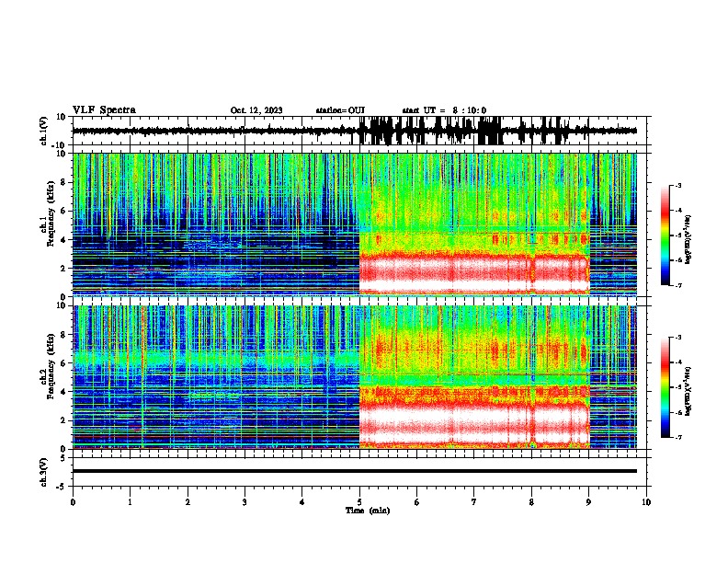728x563 pixels.
Task: Click the "station=OUI" header label
Action: tap(340, 110)
